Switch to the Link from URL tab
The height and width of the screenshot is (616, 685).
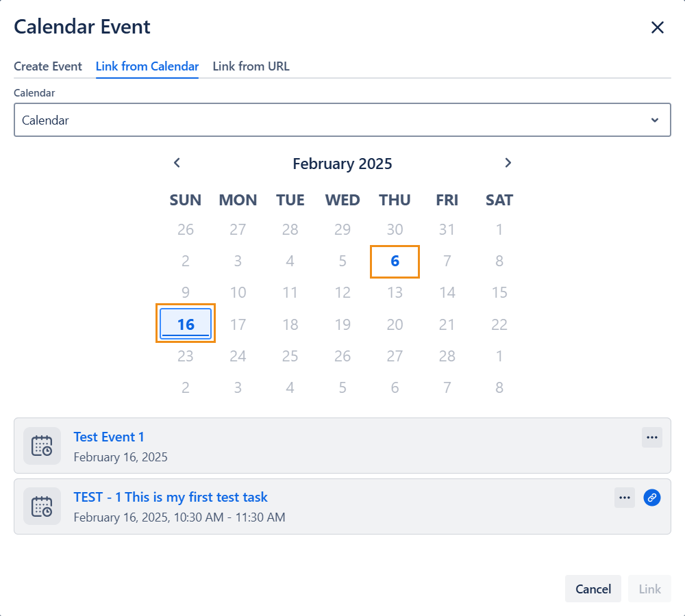tap(251, 66)
